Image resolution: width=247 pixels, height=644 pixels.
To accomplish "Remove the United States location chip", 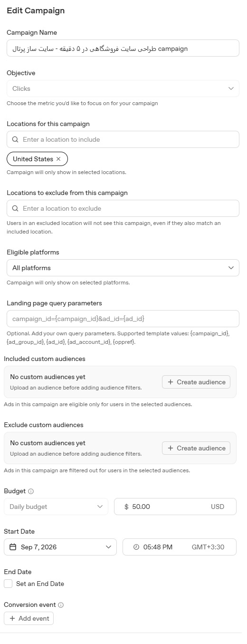I will [x=58, y=159].
